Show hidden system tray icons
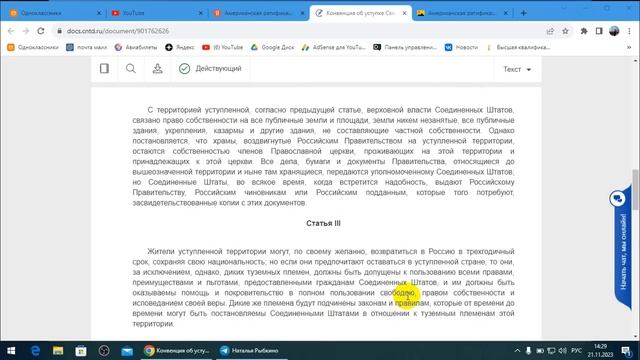 click(x=517, y=351)
